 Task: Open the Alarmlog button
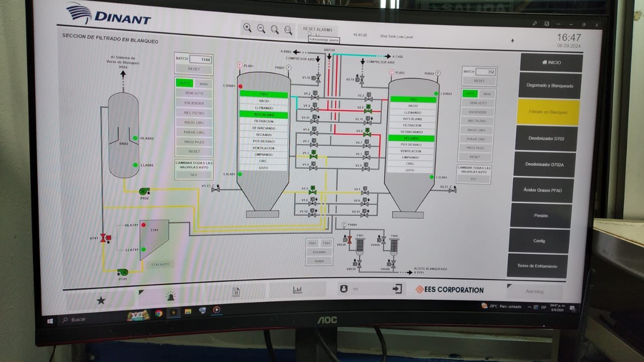(x=535, y=291)
